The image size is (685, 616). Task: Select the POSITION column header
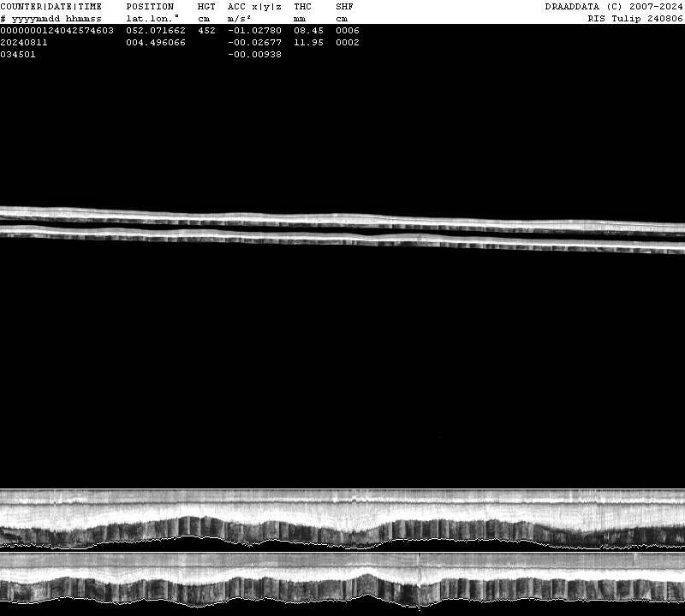150,6
